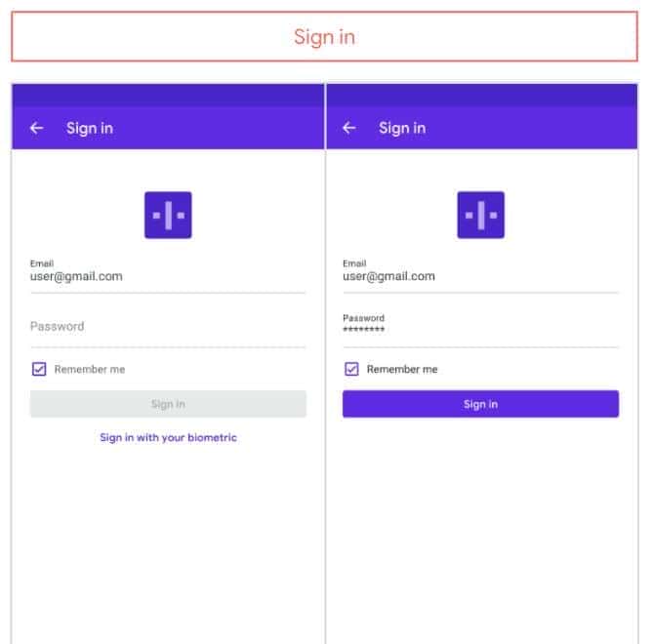This screenshot has width=652, height=644.
Task: Click the red-outlined Sign in heading box
Action: pos(324,37)
